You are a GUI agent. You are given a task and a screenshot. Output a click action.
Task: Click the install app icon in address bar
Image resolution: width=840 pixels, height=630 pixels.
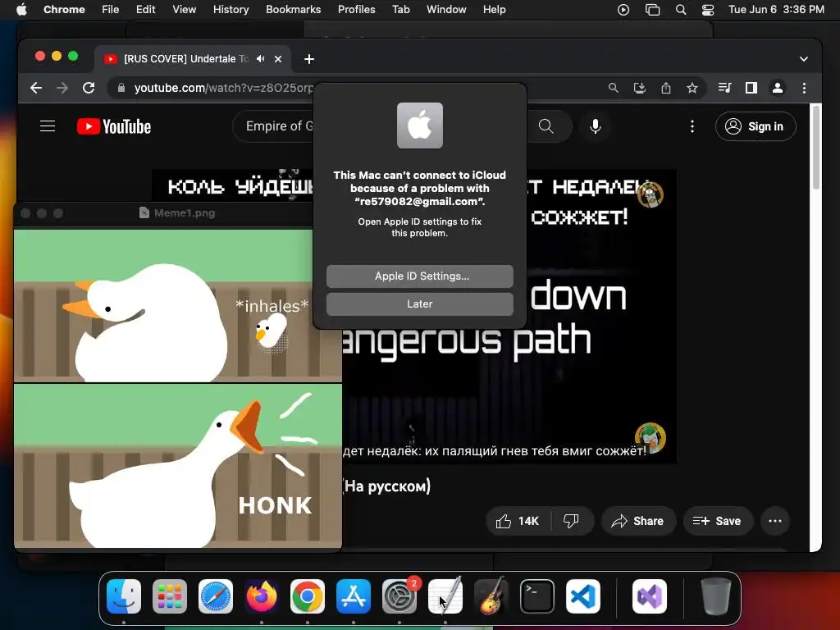(x=640, y=88)
